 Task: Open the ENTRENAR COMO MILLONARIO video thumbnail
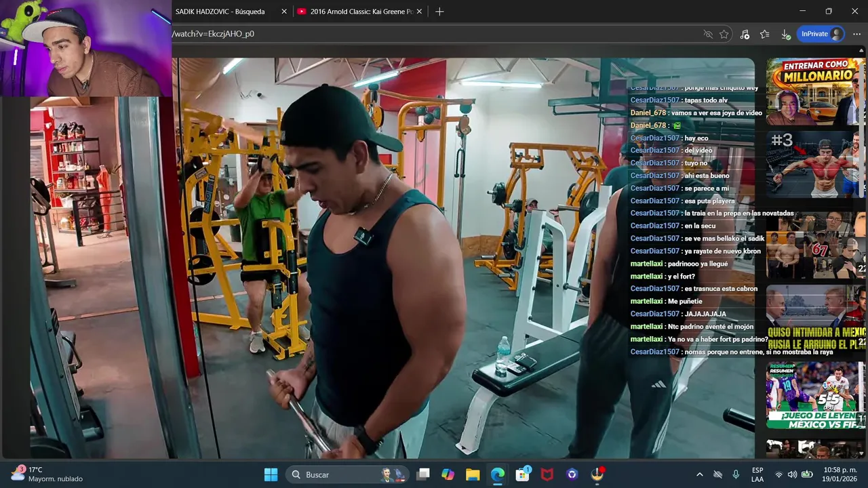coord(816,91)
